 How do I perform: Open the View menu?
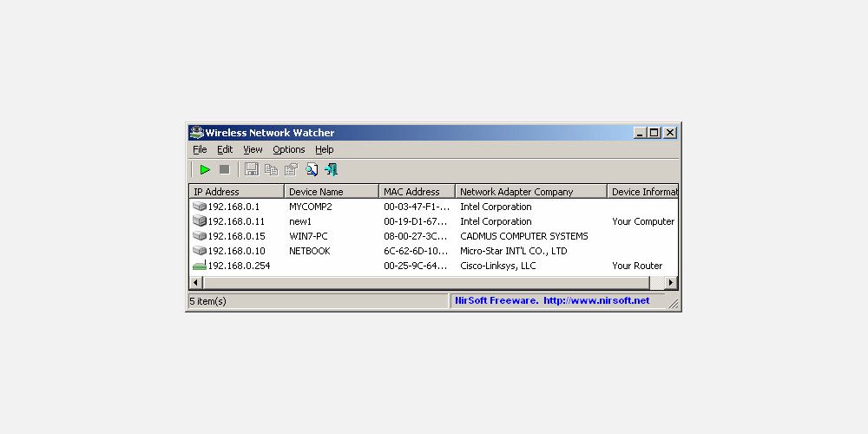point(253,149)
